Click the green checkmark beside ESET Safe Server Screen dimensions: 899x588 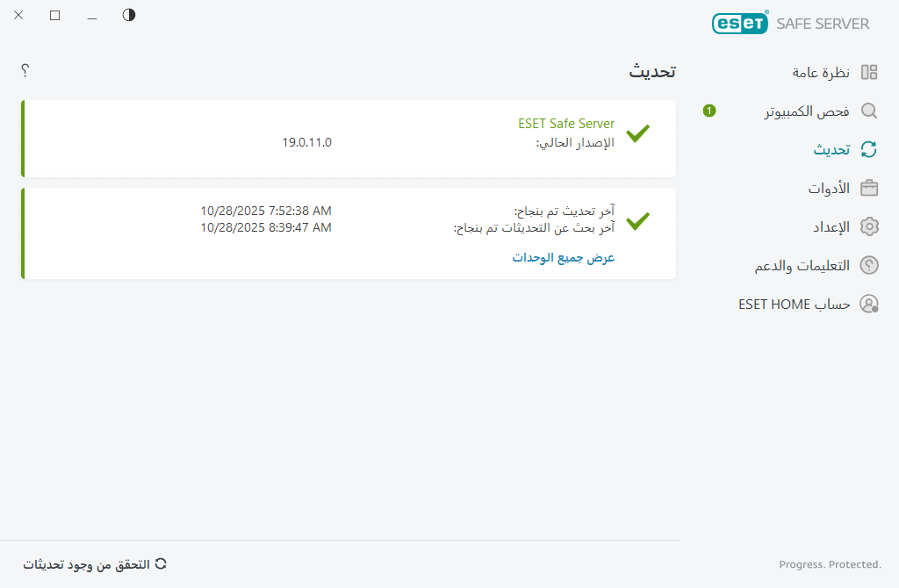pyautogui.click(x=640, y=133)
